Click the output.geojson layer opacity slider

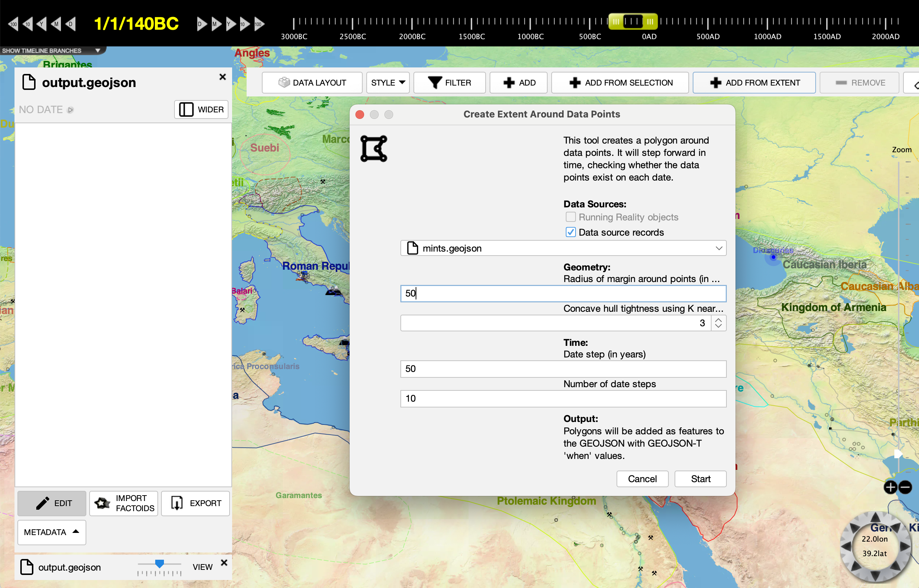tap(159, 564)
